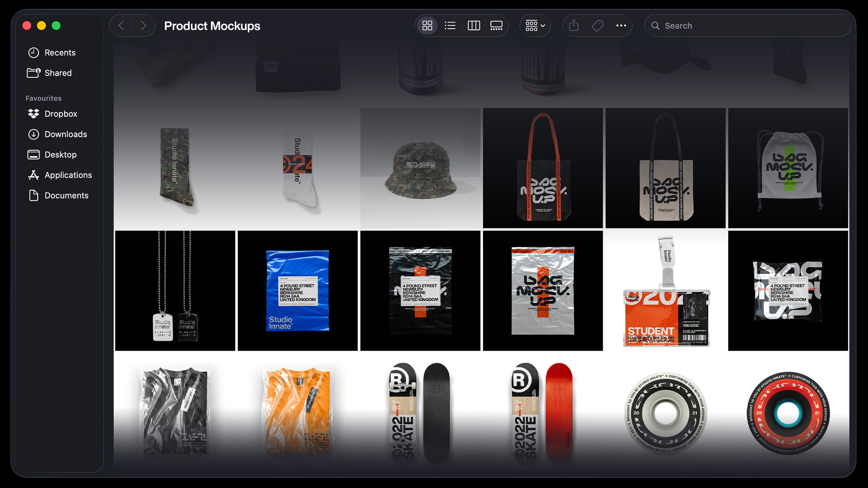The image size is (868, 488).
Task: Select the blue Studio Innate mailer thumbnail
Action: 298,291
